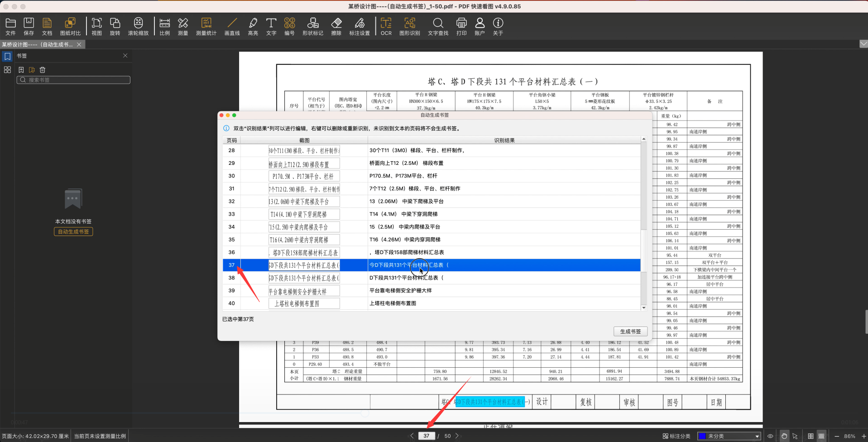868x442 pixels.
Task: Click the add bookmark icon in sidebar
Action: click(x=21, y=70)
